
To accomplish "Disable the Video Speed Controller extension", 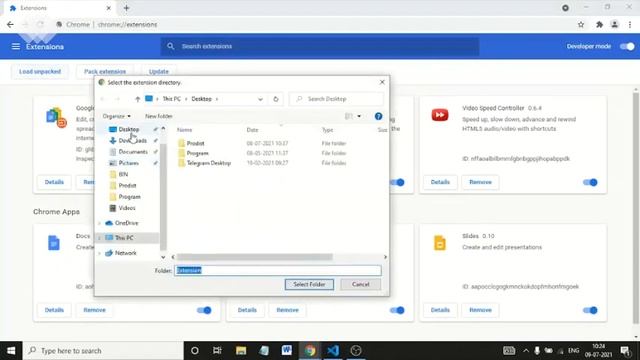I will click(x=590, y=182).
